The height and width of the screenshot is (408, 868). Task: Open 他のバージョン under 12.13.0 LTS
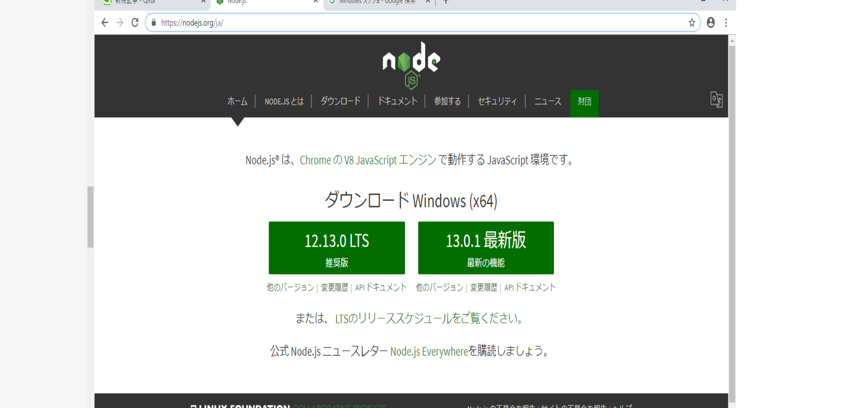[291, 288]
